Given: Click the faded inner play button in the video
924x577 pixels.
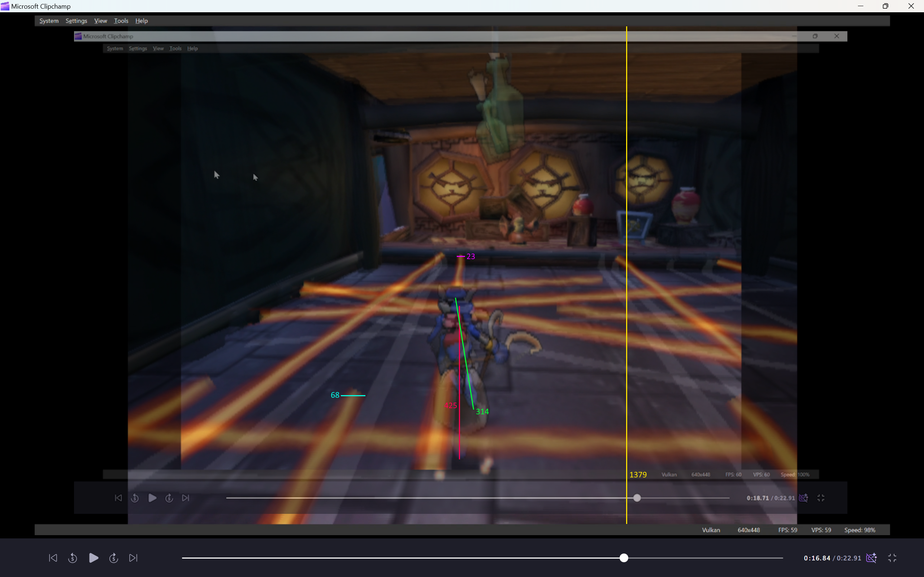Looking at the screenshot, I should tap(152, 498).
